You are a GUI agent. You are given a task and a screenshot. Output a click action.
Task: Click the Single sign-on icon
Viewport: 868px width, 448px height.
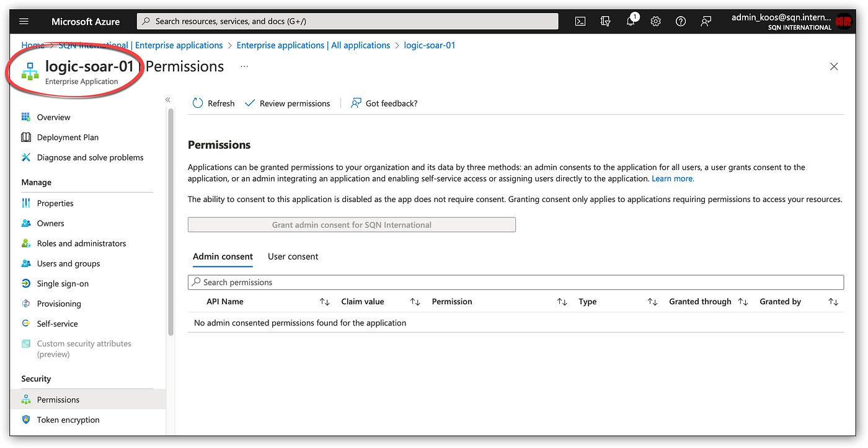pos(26,284)
